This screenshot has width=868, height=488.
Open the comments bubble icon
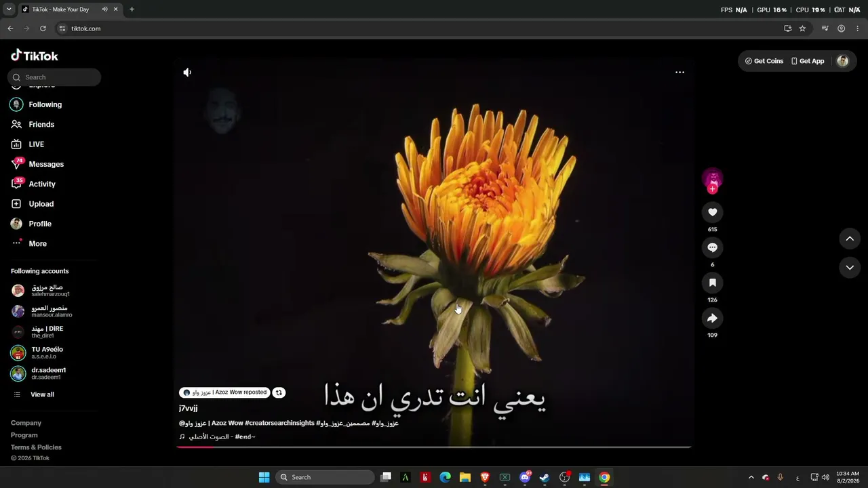tap(712, 247)
